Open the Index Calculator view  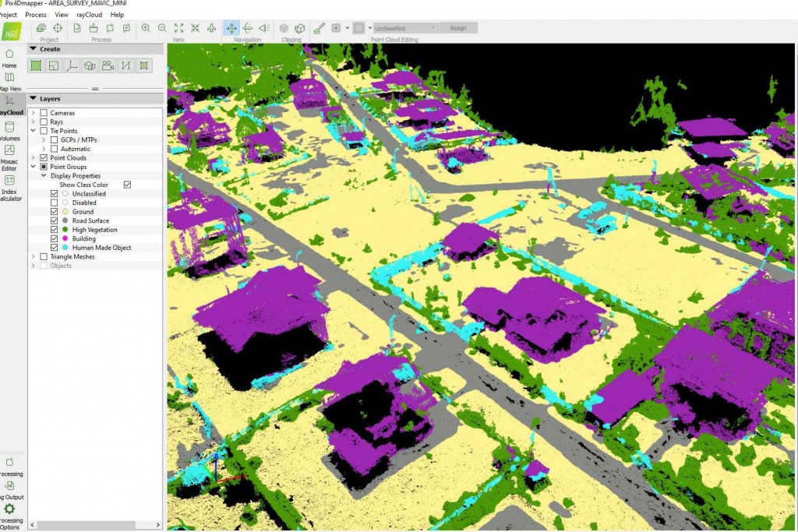coord(9,185)
